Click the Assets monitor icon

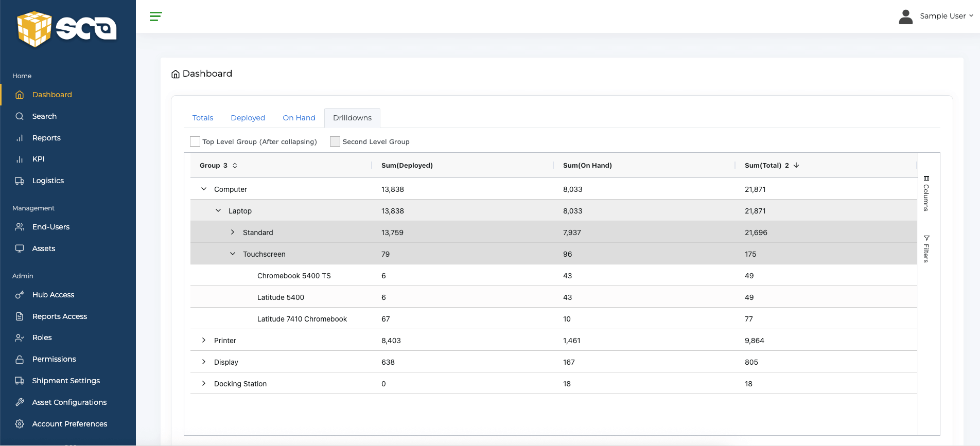coord(20,248)
